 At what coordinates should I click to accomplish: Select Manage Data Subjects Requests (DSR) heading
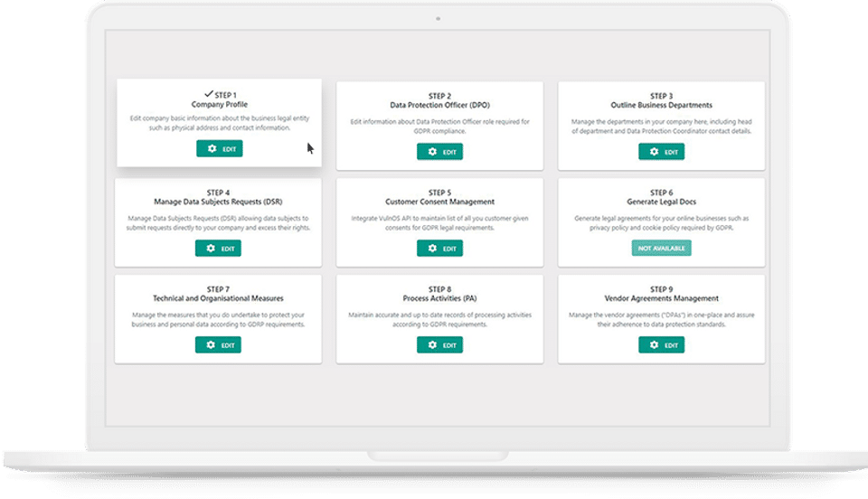[x=218, y=202]
